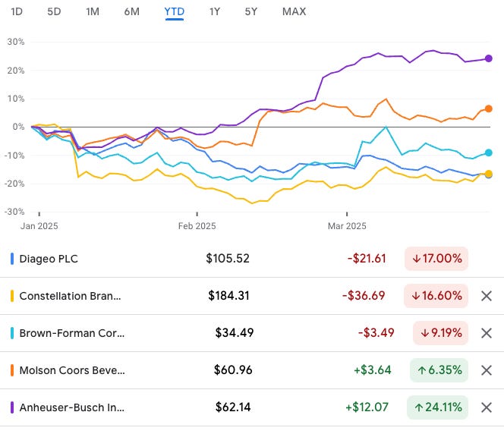Screen dimensions: 504x434
Task: Click Anheuser-Busch's purple legend color bar
Action: (x=12, y=407)
